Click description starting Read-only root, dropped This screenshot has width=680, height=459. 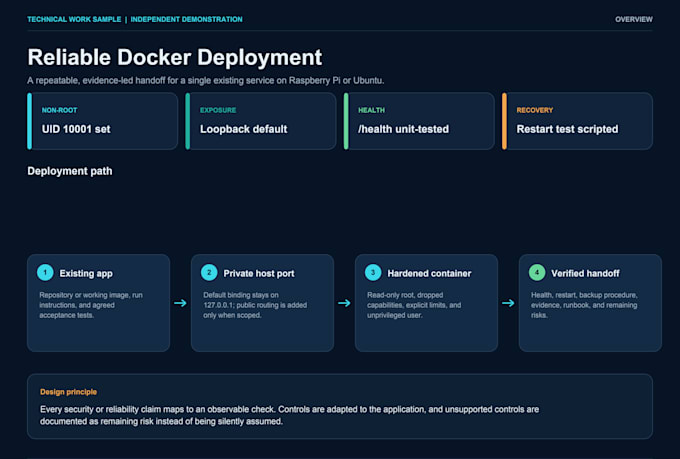pos(414,305)
